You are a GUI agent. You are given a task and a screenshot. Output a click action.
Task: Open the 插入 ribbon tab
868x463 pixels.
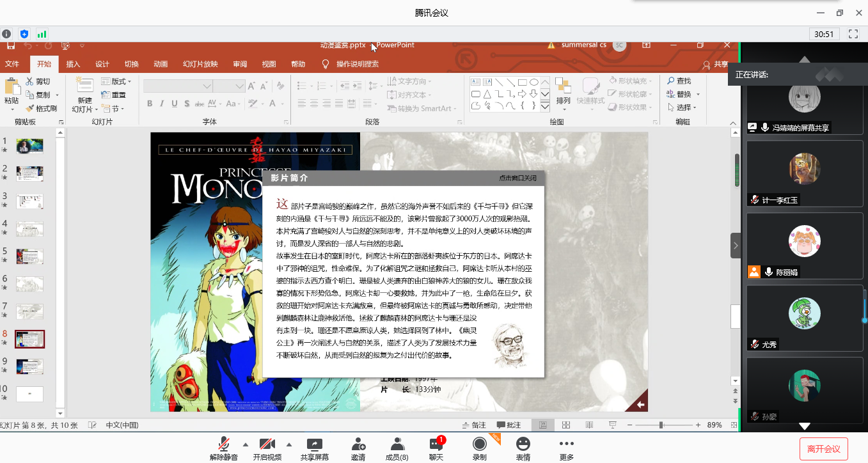point(73,64)
